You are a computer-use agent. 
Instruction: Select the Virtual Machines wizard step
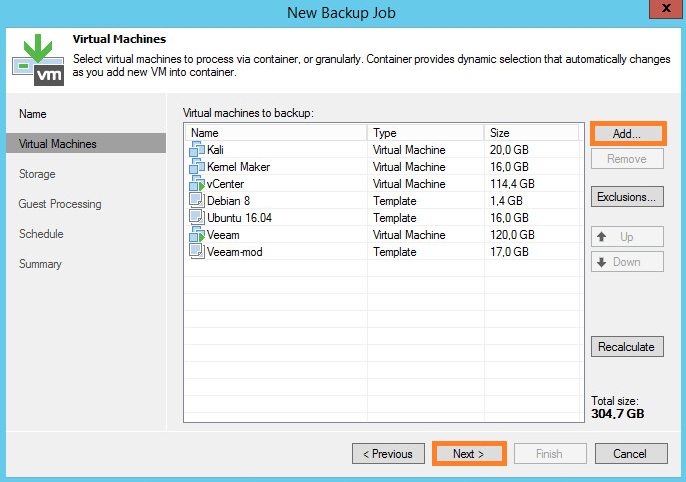86,143
